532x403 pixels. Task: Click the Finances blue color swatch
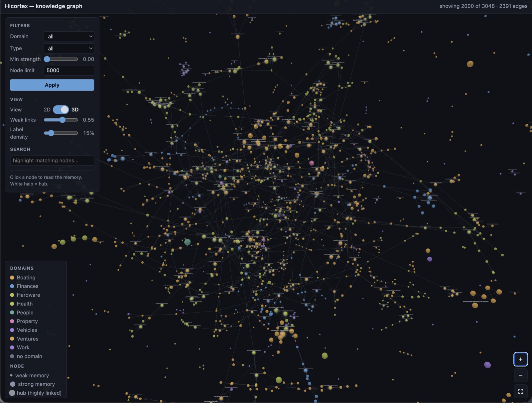(12, 286)
